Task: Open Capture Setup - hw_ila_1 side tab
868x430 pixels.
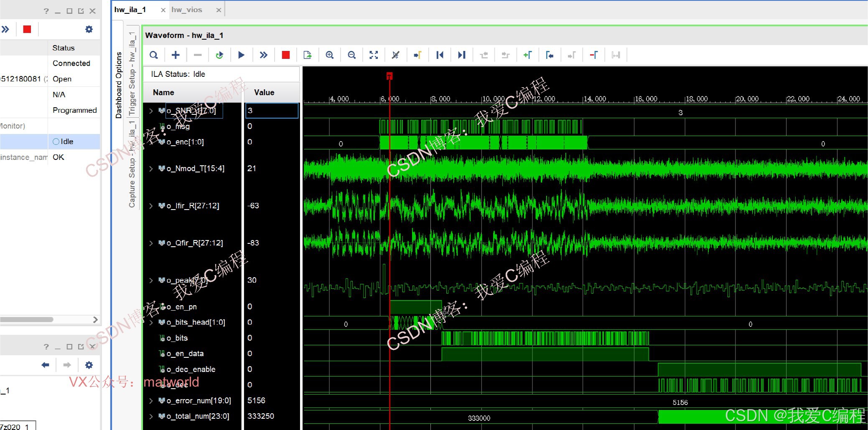Action: click(x=132, y=164)
